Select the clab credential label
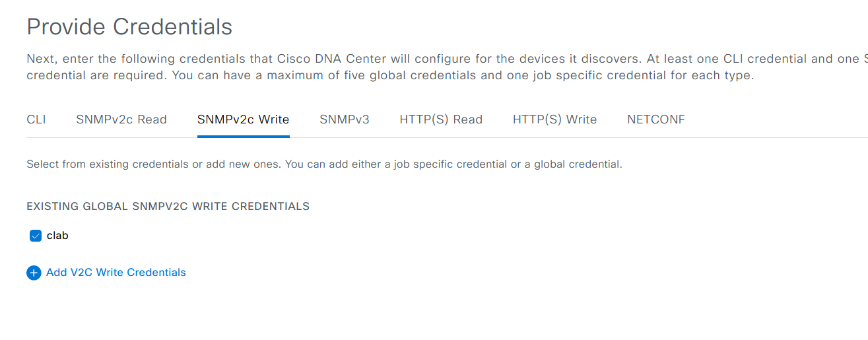 click(x=57, y=236)
